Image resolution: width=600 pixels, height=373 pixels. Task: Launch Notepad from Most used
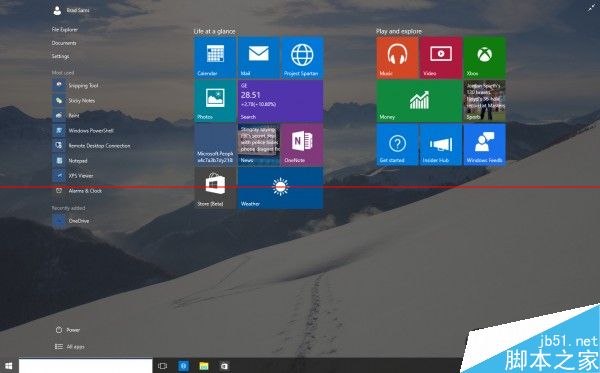70,161
